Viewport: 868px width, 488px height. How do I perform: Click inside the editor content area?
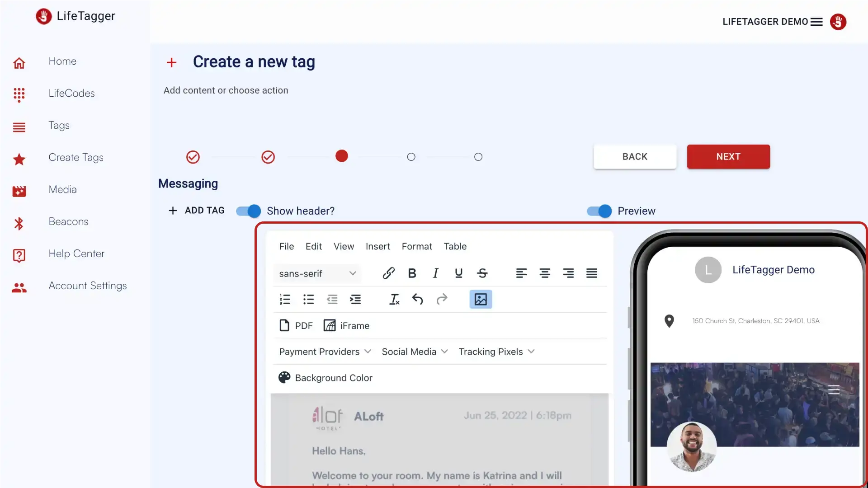(x=440, y=440)
